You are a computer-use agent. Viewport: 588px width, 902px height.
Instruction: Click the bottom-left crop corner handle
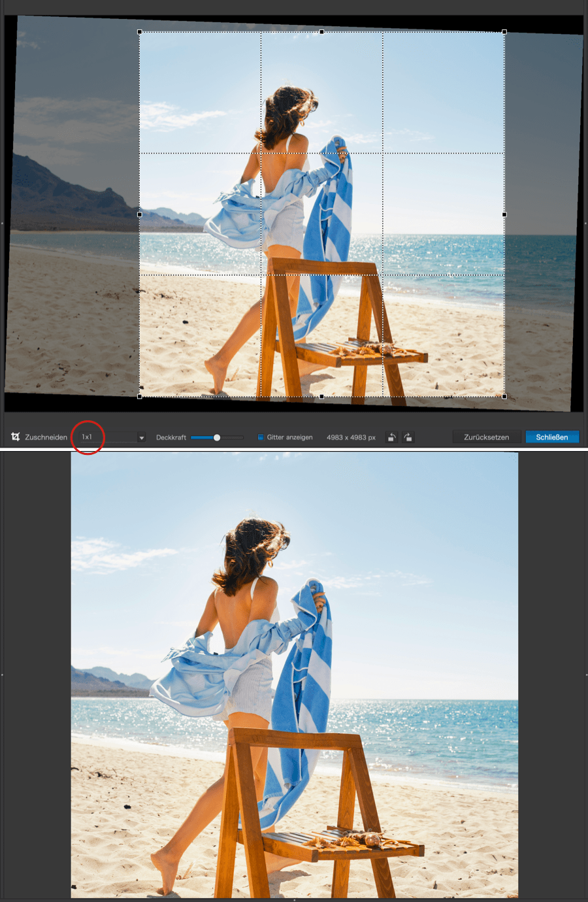[x=140, y=396]
